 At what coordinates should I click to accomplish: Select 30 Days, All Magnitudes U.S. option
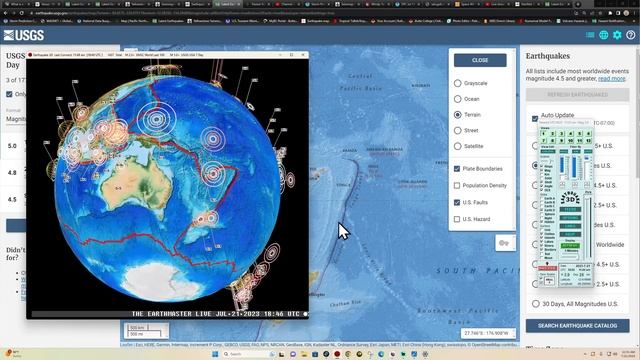[536, 304]
